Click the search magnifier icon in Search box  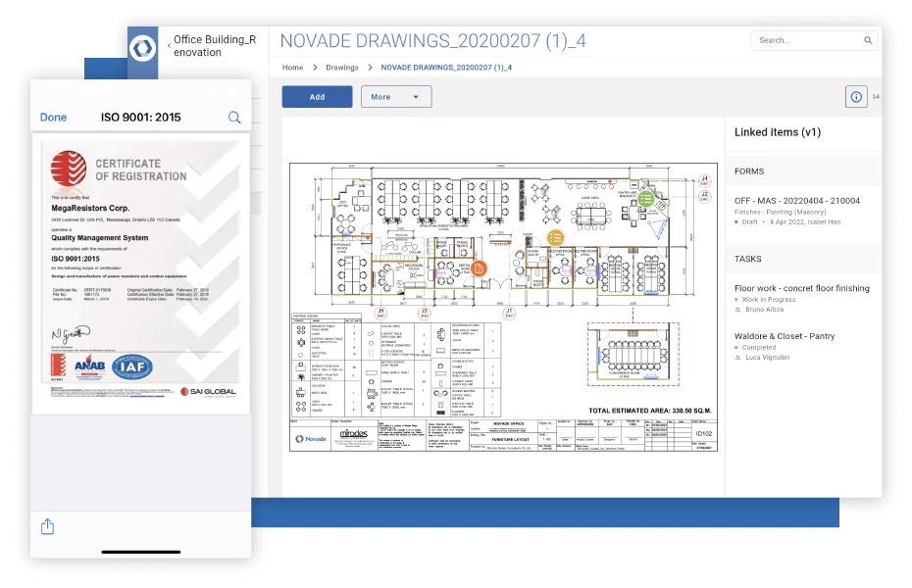tap(867, 40)
